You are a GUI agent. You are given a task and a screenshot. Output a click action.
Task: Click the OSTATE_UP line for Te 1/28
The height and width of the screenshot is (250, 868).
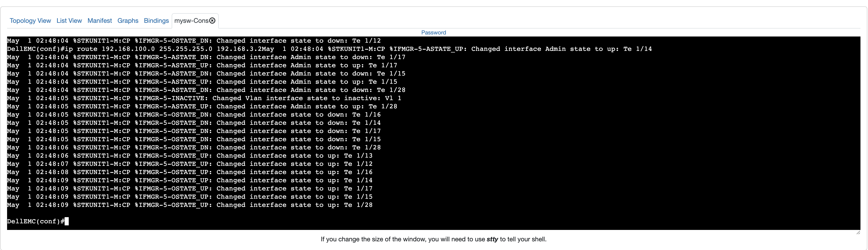[190, 205]
